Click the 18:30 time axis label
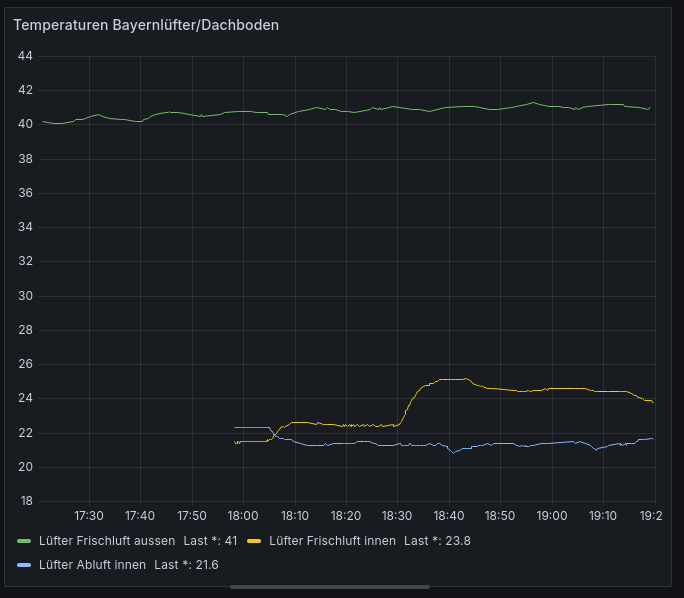Screen dimensions: 684x598 [397, 516]
